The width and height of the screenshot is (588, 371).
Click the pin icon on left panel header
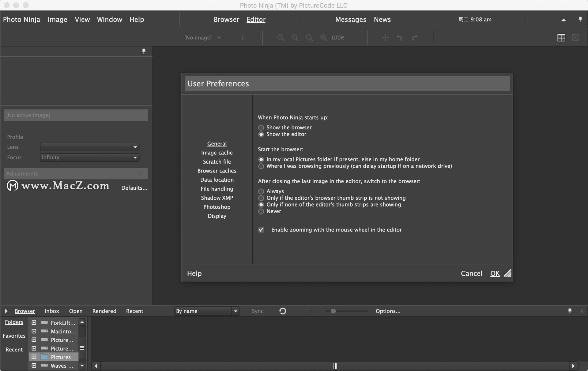[x=144, y=51]
